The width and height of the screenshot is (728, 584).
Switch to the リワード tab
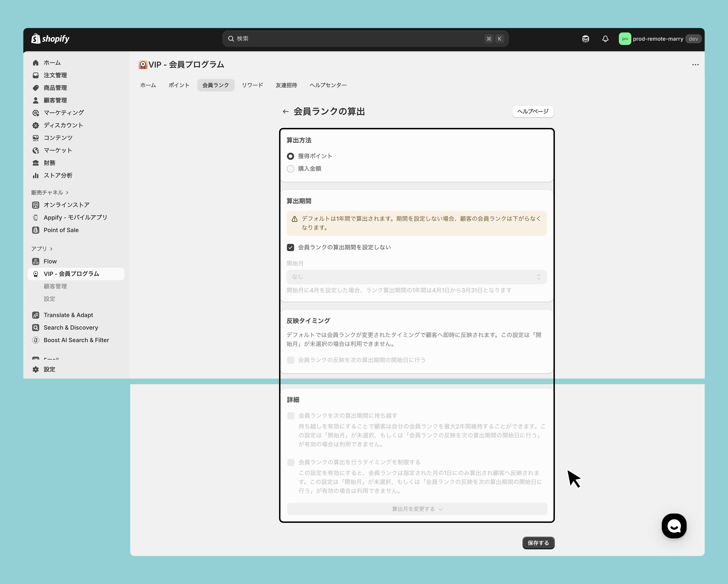[x=252, y=85]
